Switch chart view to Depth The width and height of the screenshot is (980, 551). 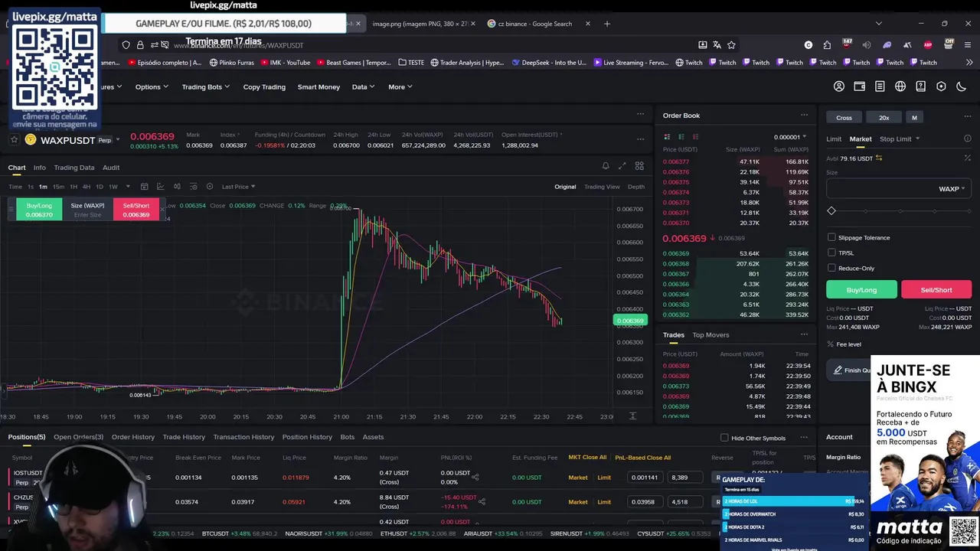point(636,187)
